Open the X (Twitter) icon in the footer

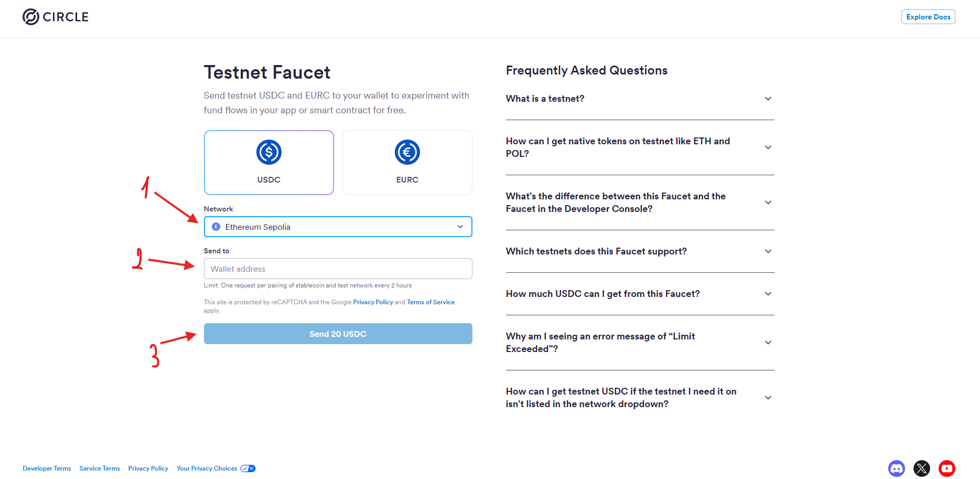[921, 468]
